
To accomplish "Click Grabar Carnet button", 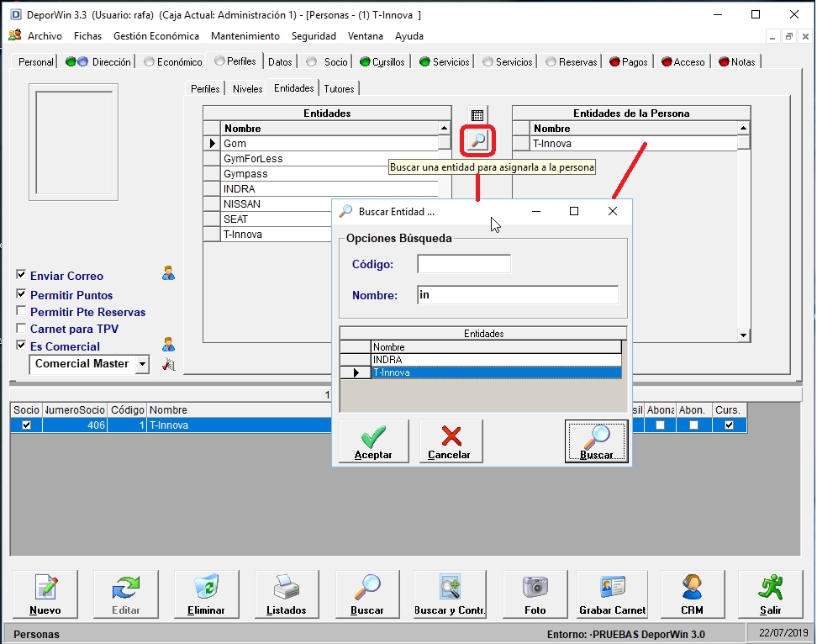I will [612, 594].
